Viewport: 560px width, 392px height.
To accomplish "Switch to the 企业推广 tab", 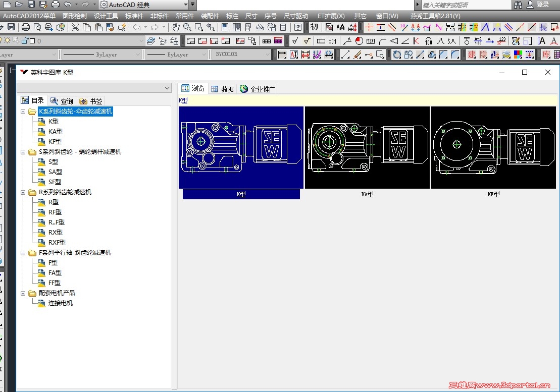I will [258, 89].
